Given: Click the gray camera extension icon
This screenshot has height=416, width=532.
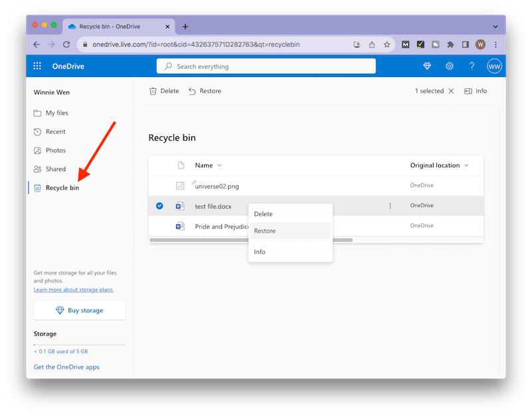Looking at the screenshot, I should (x=436, y=45).
